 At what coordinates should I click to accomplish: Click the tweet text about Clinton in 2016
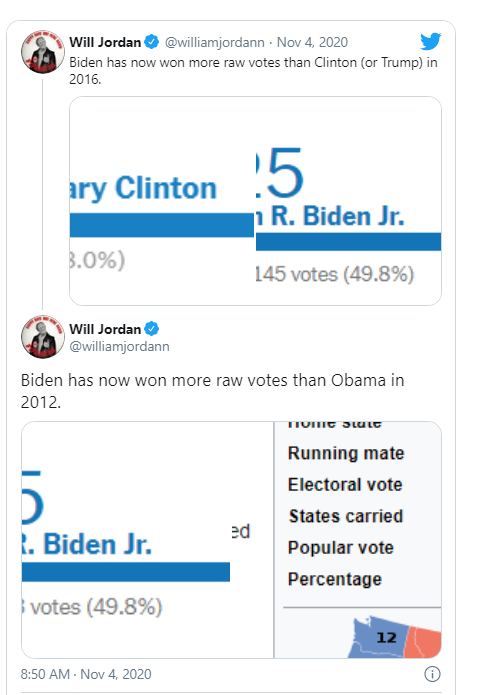(253, 70)
